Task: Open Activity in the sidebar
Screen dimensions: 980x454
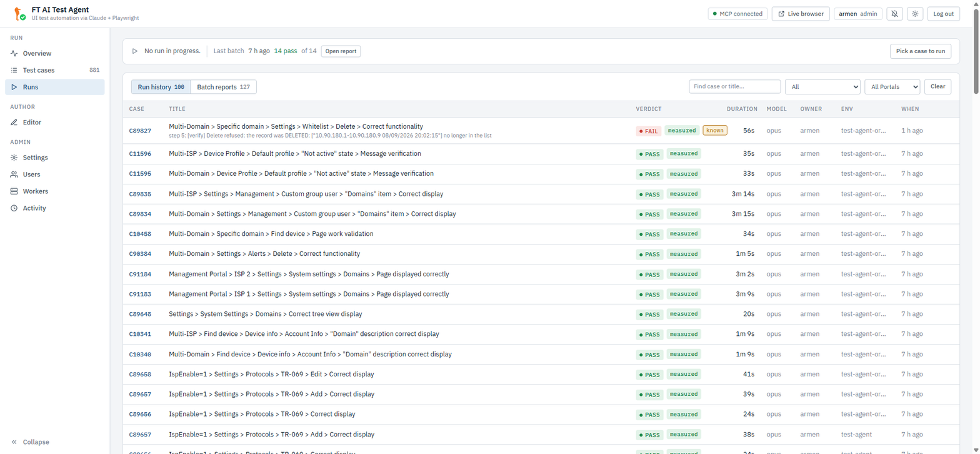Action: 55,208
